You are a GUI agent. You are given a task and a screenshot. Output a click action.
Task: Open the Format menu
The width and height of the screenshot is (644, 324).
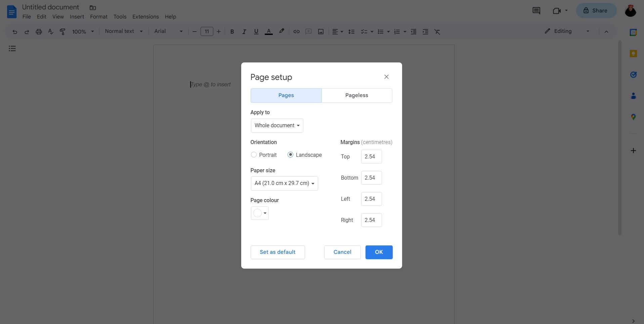(x=98, y=17)
